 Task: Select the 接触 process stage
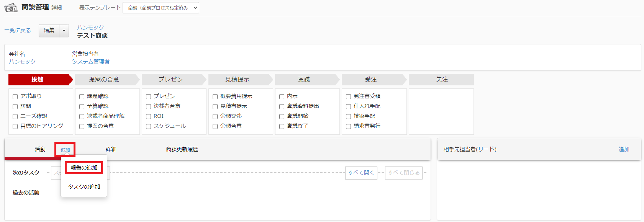pyautogui.click(x=38, y=80)
